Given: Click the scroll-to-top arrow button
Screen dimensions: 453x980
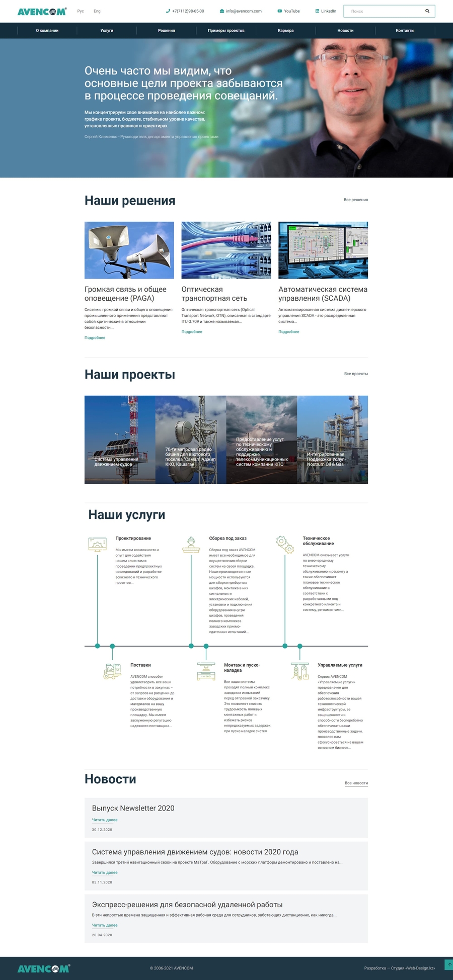Looking at the screenshot, I should pyautogui.click(x=449, y=964).
